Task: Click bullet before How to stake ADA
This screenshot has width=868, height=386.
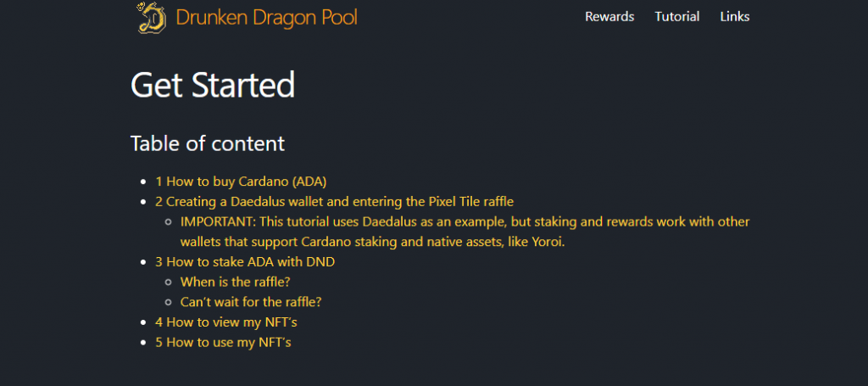Action: [x=144, y=262]
